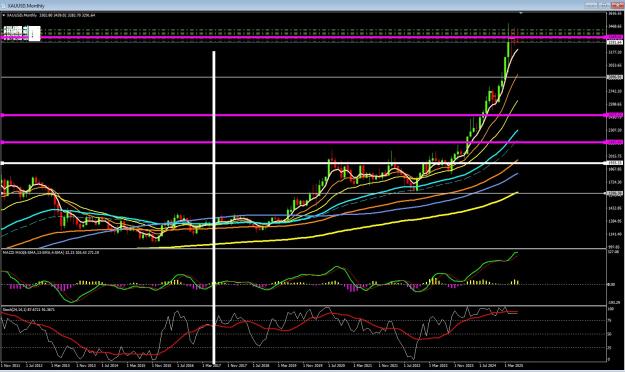Select the highest magenta horizontal line
Screen dimensions: 625x372
(303, 37)
